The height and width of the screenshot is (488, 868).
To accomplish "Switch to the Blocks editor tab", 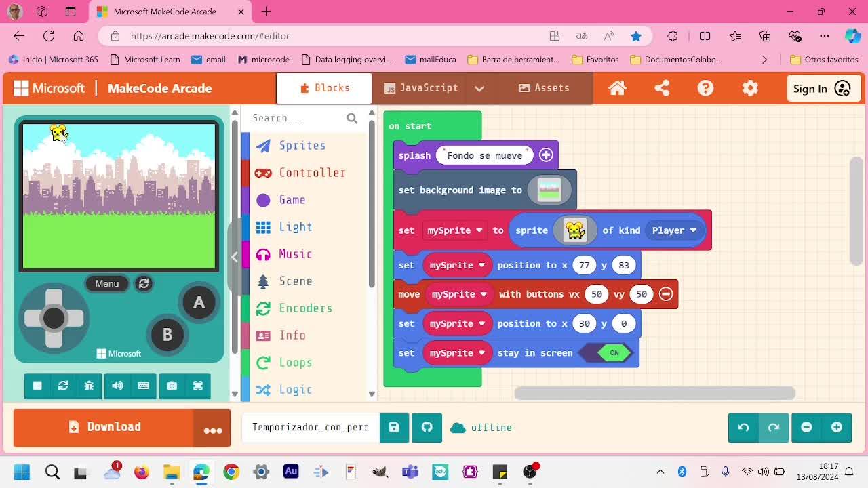I will click(324, 88).
